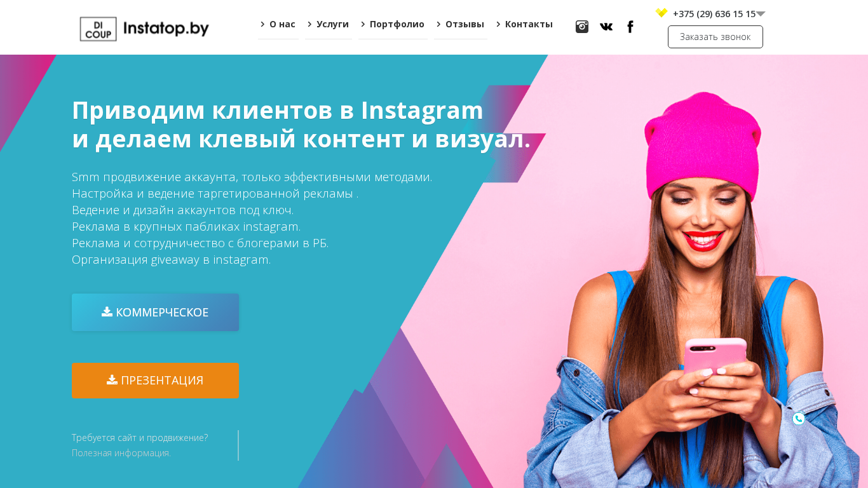Click the download icon on the ПРЕЗЕНТАЦИЯ button
868x488 pixels.
(x=112, y=379)
